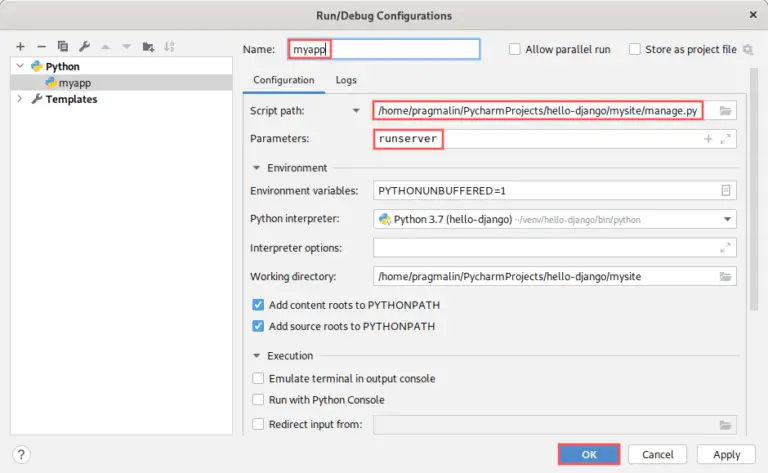Enable Run with Python Console
Screen dimensions: 768x473
click(258, 400)
